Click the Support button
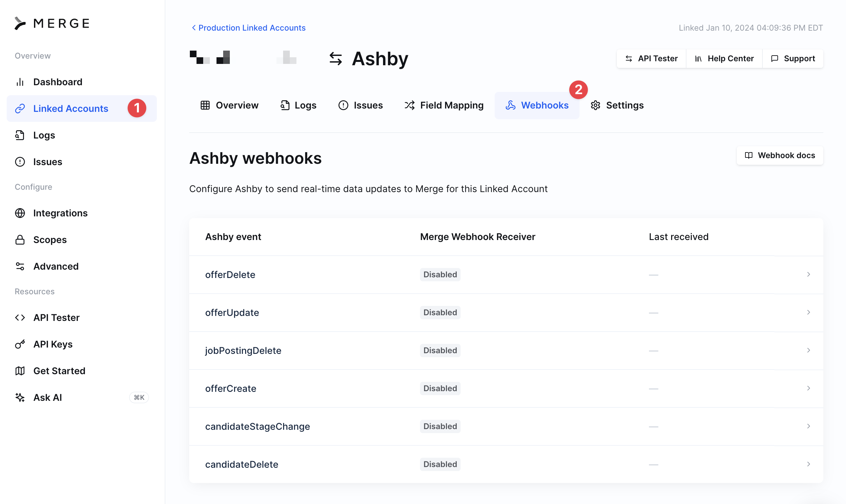Viewport: 846px width, 504px height. [x=793, y=58]
